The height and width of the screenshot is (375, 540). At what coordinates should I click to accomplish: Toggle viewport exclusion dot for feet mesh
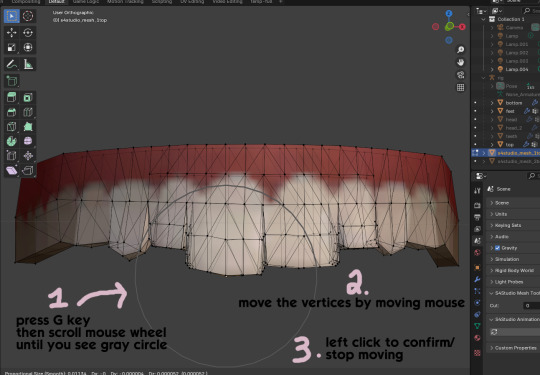click(475, 111)
